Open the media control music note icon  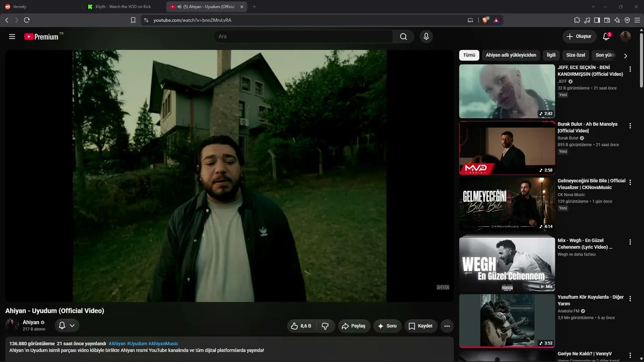click(587, 20)
